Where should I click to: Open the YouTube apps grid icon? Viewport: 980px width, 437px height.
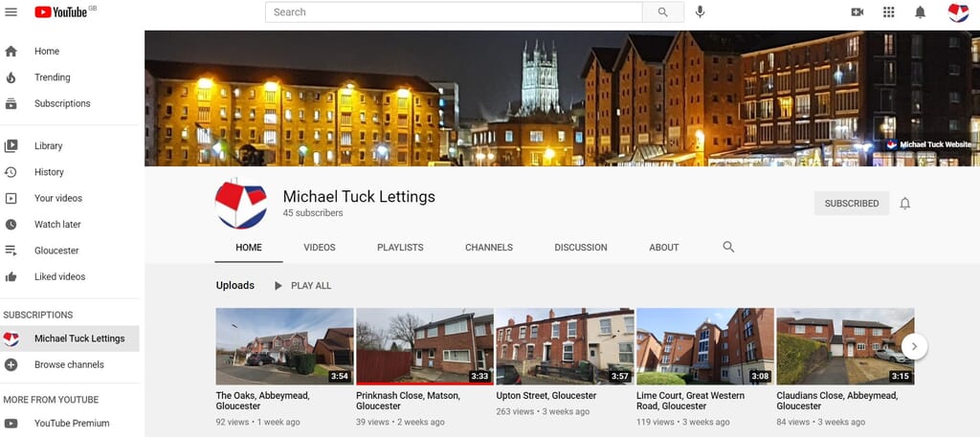[889, 11]
